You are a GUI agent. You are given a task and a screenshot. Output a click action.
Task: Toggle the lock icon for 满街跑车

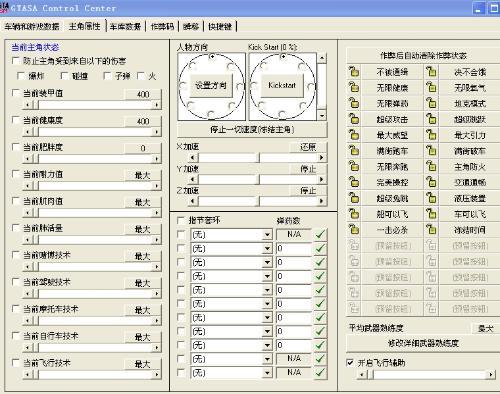tap(354, 151)
